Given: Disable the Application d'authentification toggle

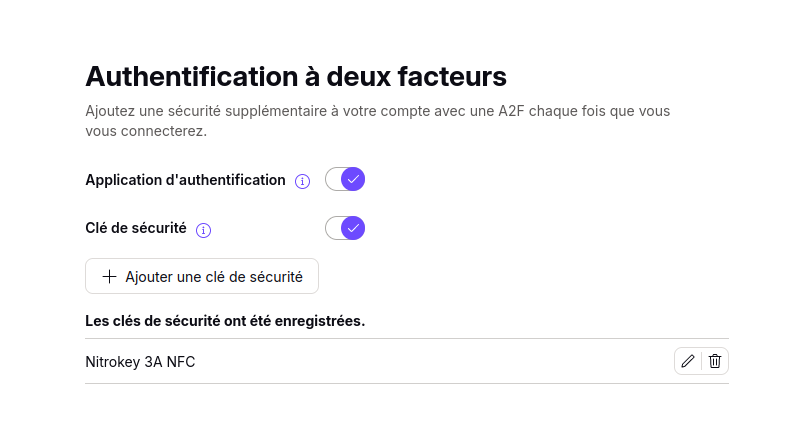Looking at the screenshot, I should 345,179.
